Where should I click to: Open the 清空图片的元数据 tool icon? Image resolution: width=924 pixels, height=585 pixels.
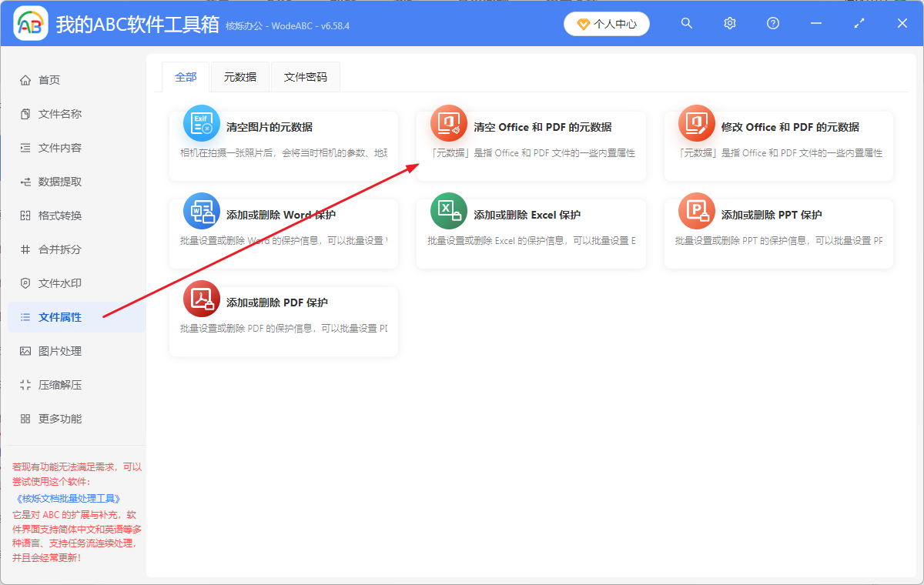(x=201, y=122)
